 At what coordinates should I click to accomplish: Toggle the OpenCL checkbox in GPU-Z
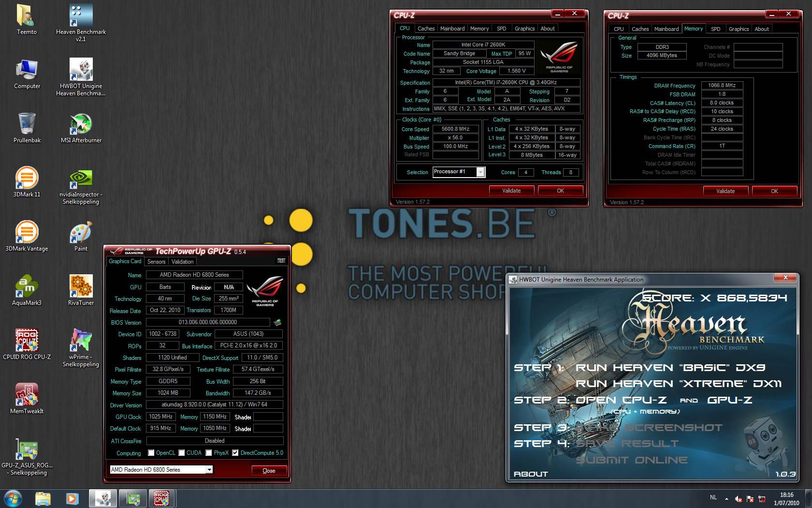point(151,453)
